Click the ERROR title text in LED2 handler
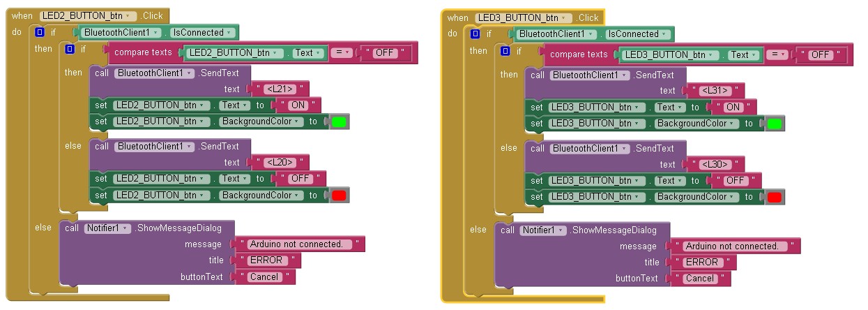This screenshot has height=310, width=868. coord(266,260)
